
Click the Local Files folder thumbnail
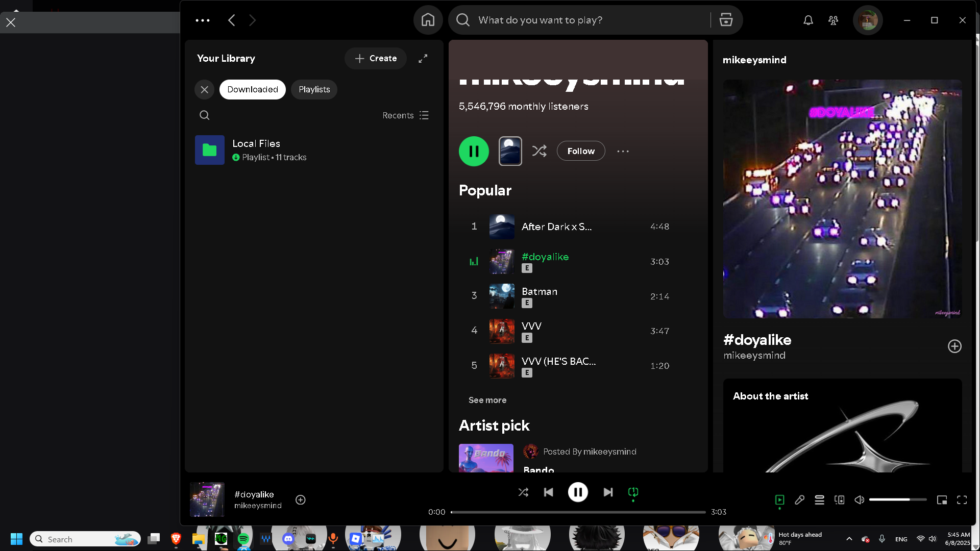coord(210,150)
